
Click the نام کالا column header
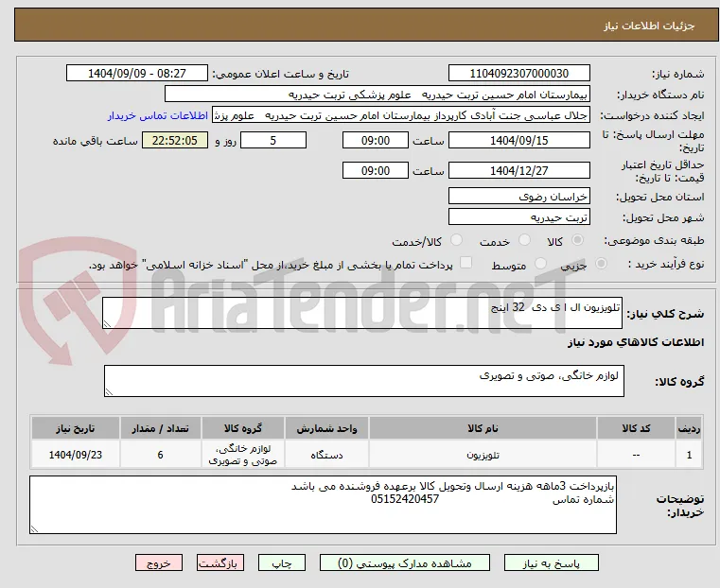tap(483, 428)
